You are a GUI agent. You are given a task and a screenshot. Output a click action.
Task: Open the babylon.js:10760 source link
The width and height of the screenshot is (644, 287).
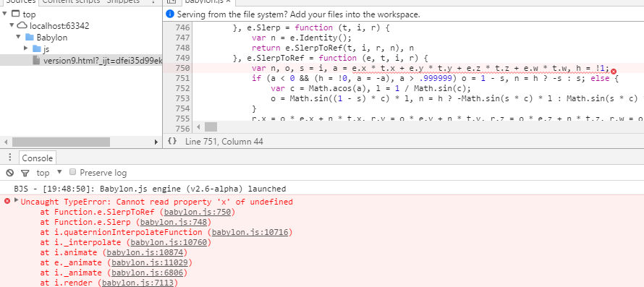(169, 243)
